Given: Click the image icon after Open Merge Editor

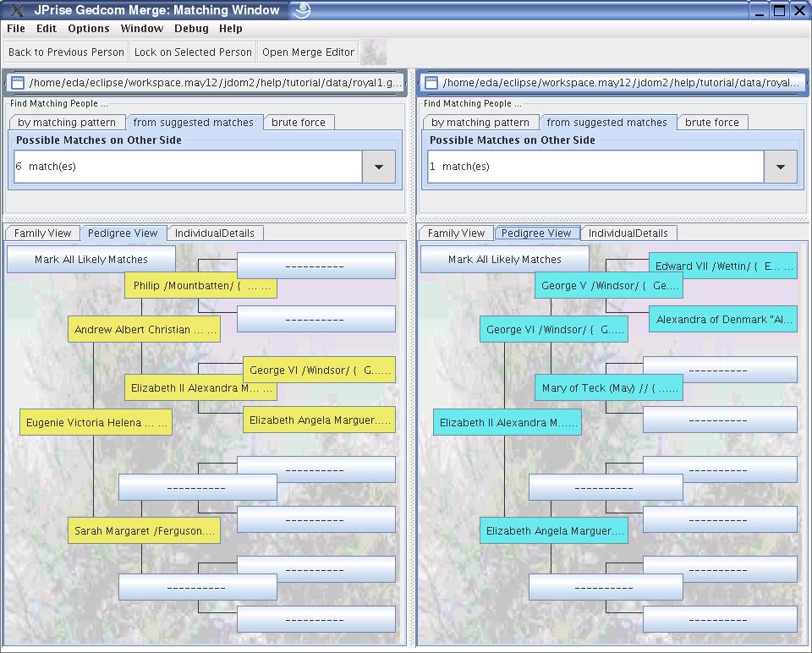Looking at the screenshot, I should coord(373,52).
